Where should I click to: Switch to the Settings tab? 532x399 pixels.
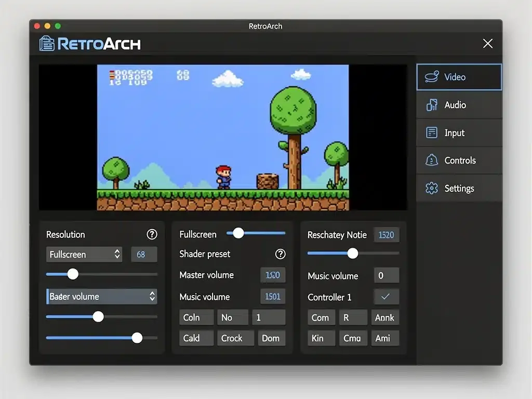click(x=459, y=188)
